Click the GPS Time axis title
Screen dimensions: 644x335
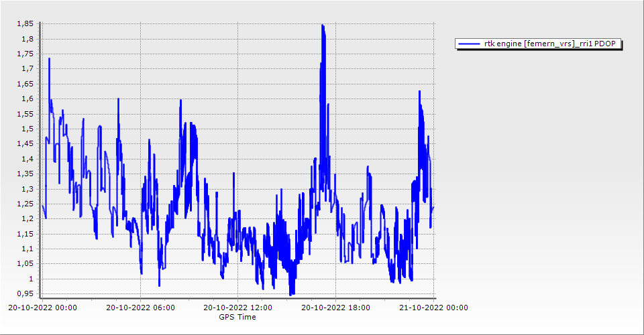click(x=237, y=317)
